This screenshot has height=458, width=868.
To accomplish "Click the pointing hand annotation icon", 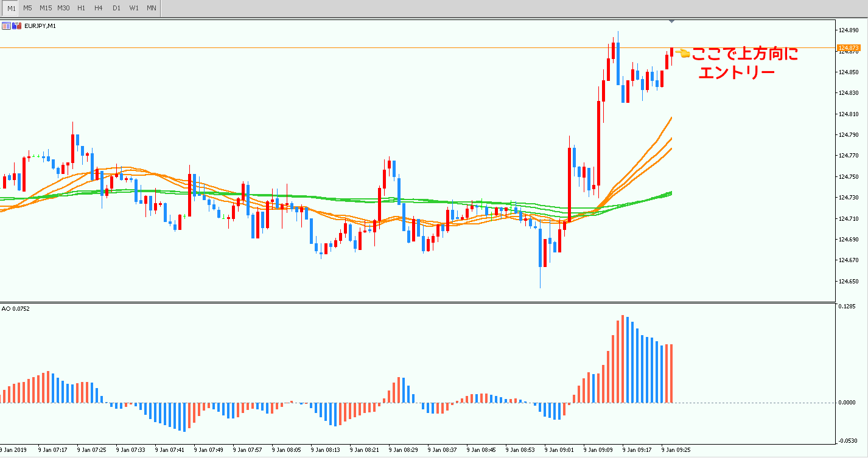I will tap(682, 54).
